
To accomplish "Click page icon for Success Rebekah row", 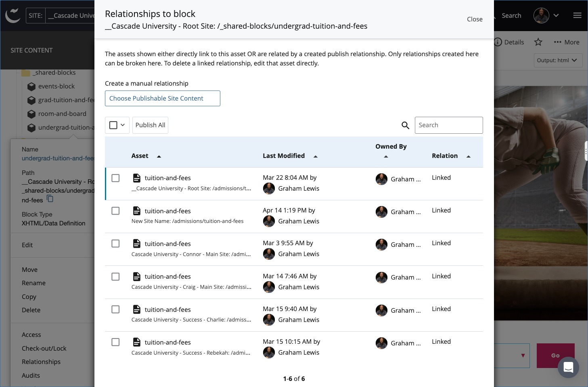I will tap(137, 342).
